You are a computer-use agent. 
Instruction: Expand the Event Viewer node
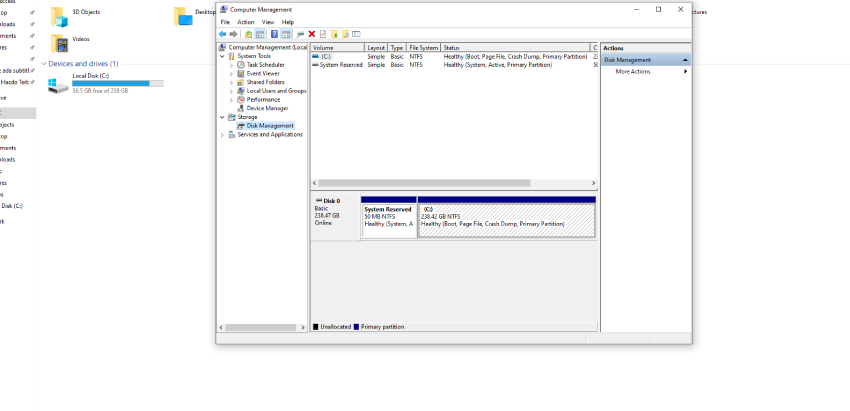click(231, 74)
